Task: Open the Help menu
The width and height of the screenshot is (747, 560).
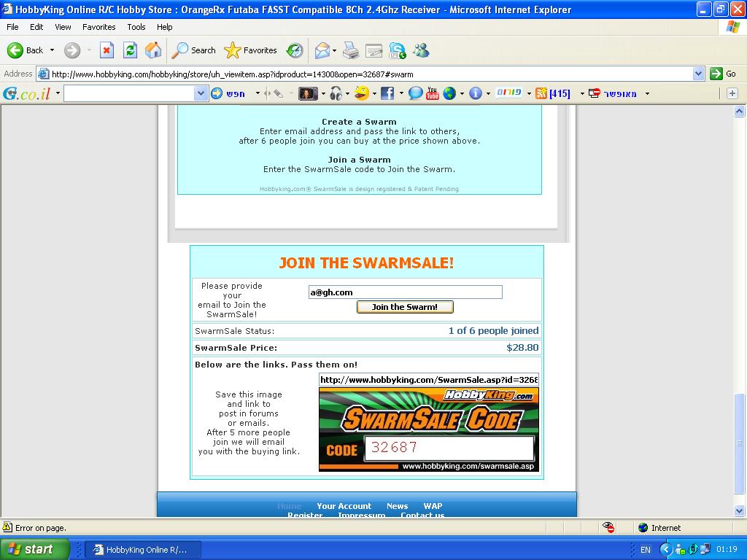Action: pyautogui.click(x=164, y=27)
